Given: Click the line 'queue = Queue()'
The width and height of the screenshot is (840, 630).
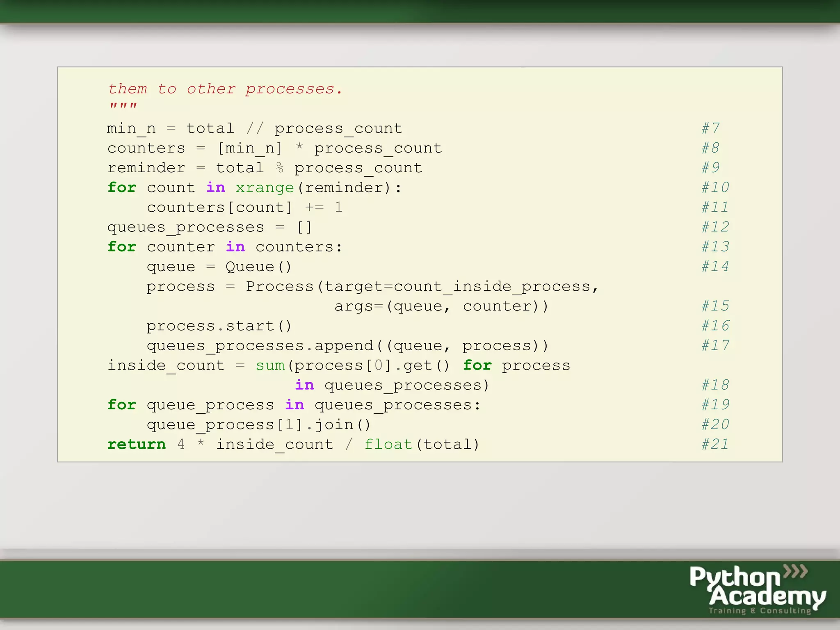Looking at the screenshot, I should (219, 267).
